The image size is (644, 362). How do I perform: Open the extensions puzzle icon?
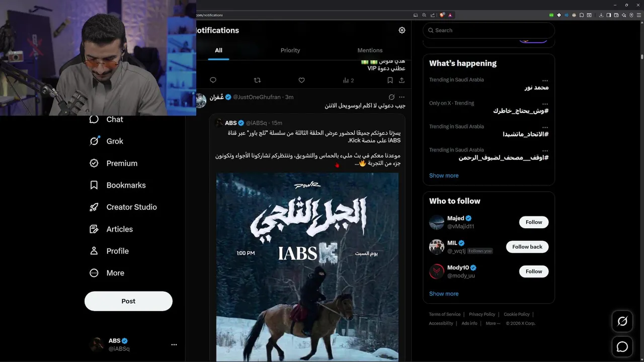(x=581, y=15)
